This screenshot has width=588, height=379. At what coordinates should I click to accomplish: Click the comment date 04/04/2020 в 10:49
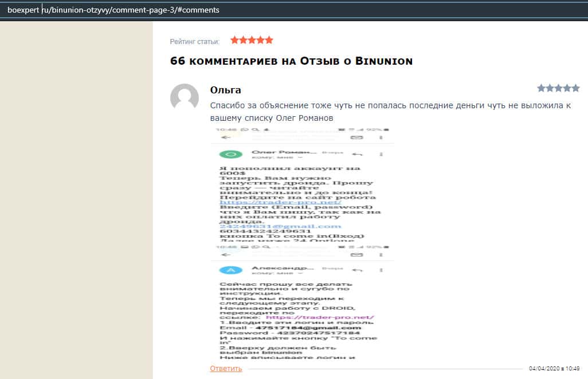click(x=554, y=369)
